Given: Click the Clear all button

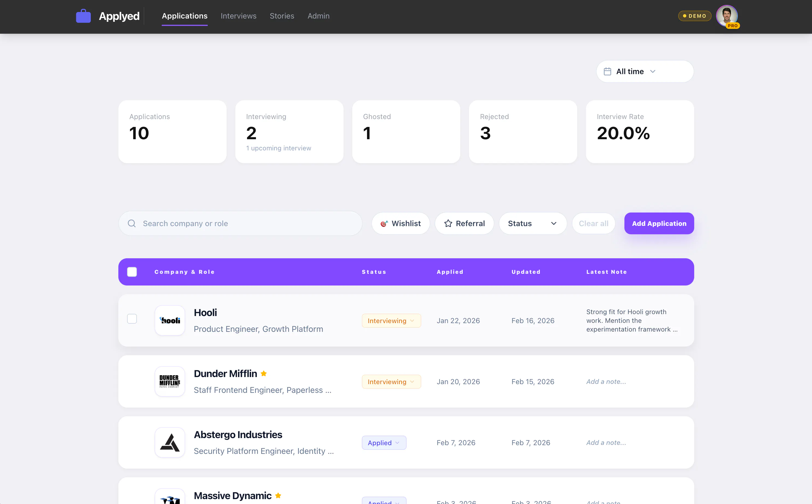Looking at the screenshot, I should click(594, 223).
